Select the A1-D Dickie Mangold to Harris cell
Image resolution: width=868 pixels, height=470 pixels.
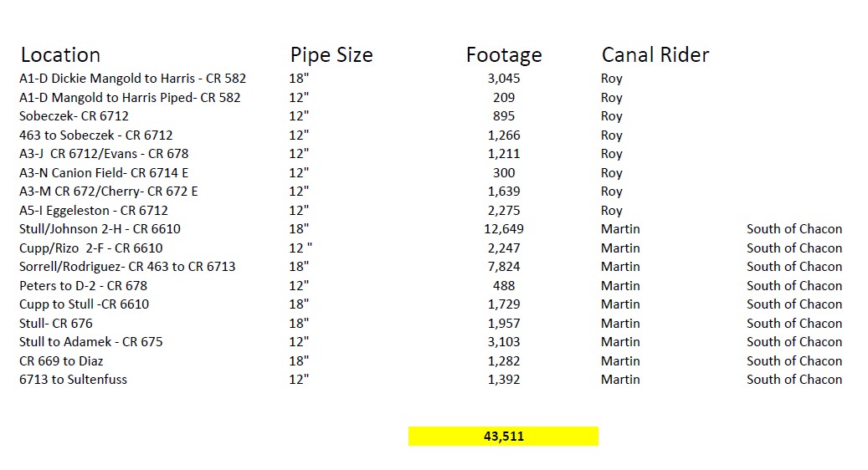(132, 79)
